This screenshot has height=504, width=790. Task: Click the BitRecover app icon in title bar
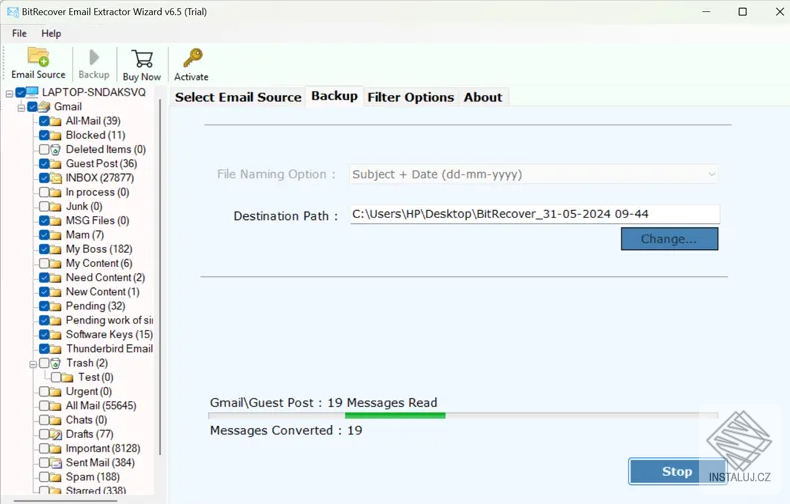pos(12,12)
